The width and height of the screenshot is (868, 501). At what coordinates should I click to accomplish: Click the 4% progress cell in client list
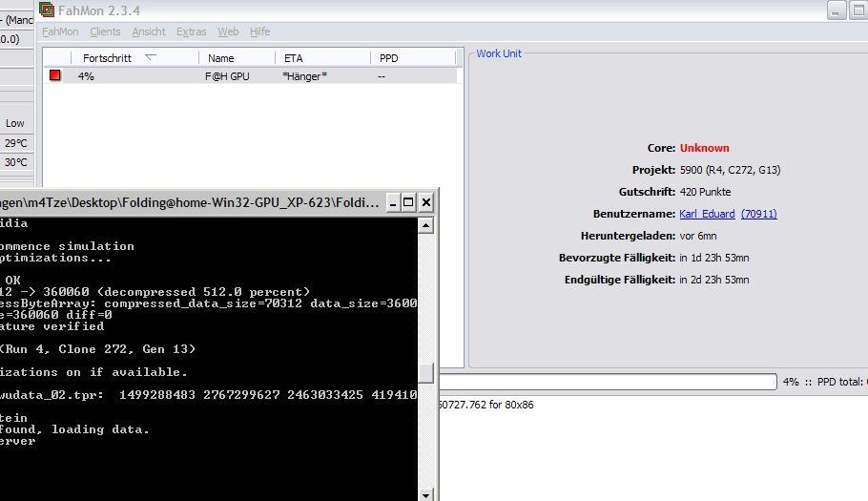(x=86, y=76)
